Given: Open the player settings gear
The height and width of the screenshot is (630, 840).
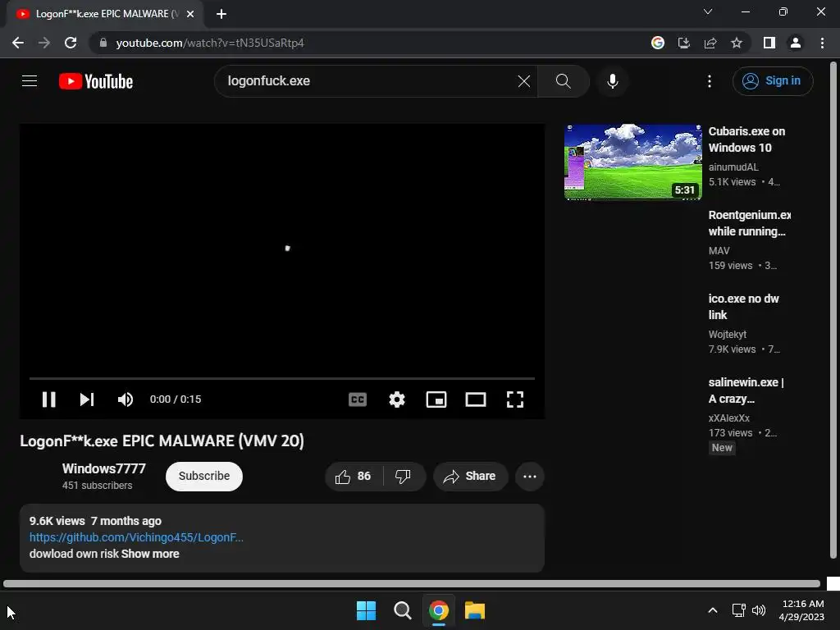Looking at the screenshot, I should pos(397,399).
